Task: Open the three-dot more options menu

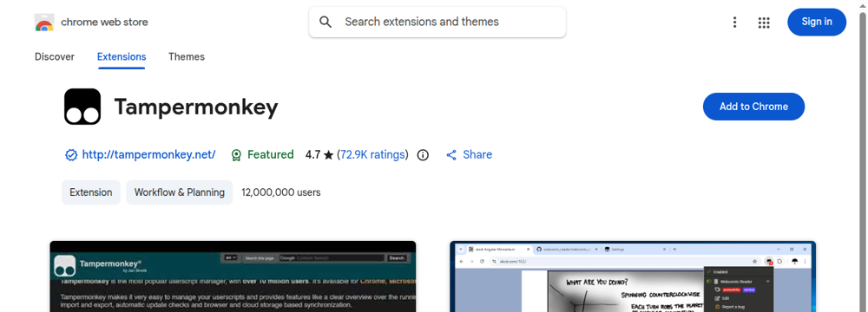Action: coord(734,23)
